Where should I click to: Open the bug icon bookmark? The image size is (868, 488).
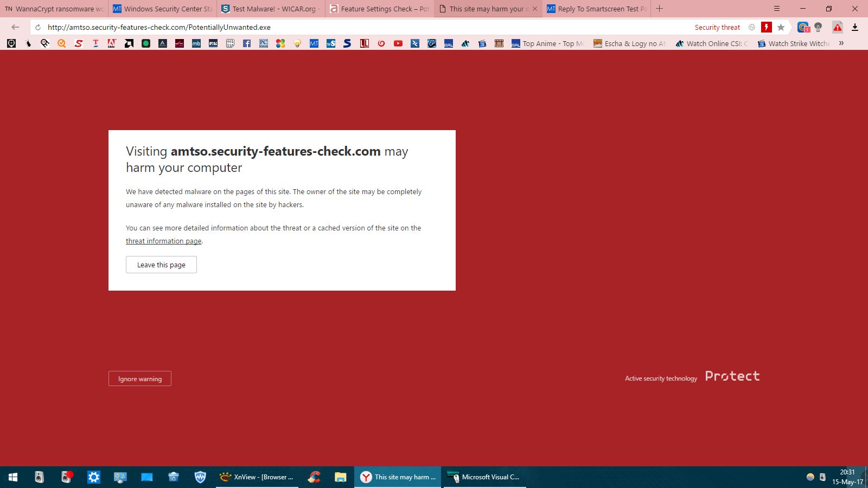click(28, 43)
